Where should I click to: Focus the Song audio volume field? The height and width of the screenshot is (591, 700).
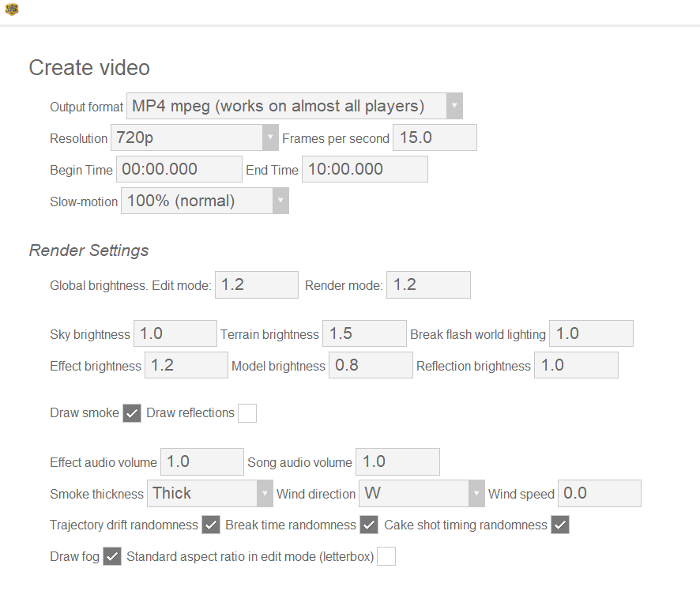(x=397, y=462)
